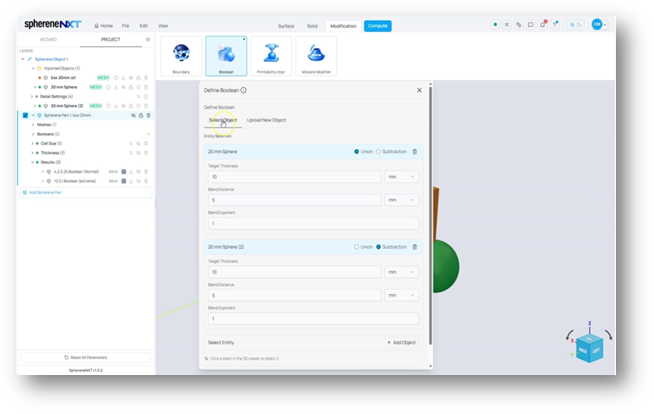Delete the 20 mm Sphere boolean entry
The height and width of the screenshot is (414, 654).
(415, 152)
